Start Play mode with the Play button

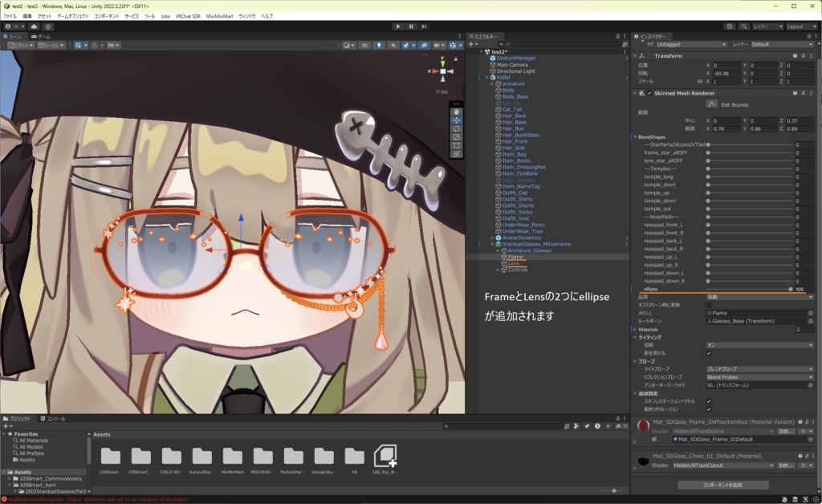[398, 26]
